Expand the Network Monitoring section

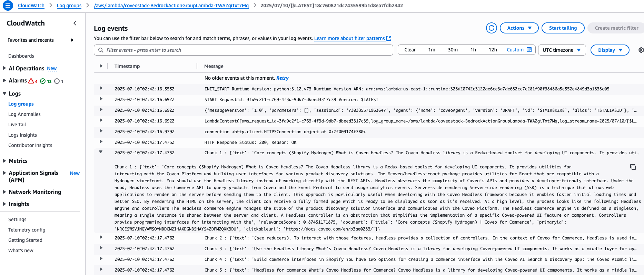tap(4, 192)
